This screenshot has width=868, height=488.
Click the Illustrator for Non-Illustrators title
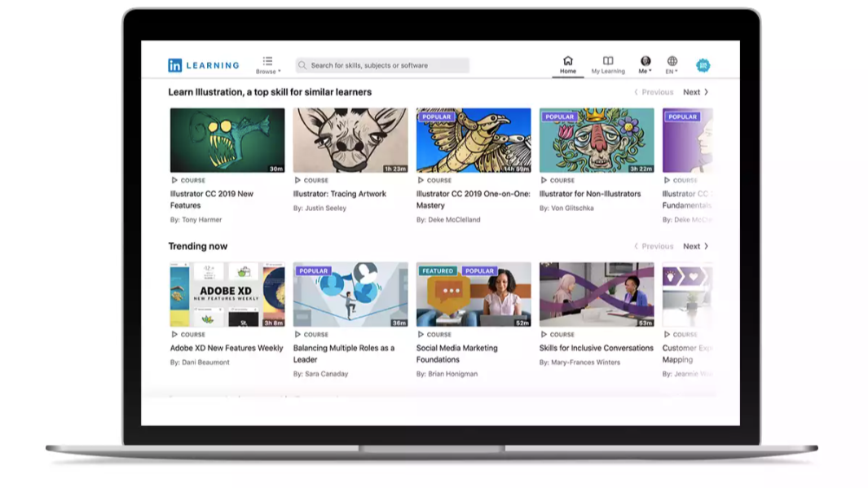(x=590, y=194)
